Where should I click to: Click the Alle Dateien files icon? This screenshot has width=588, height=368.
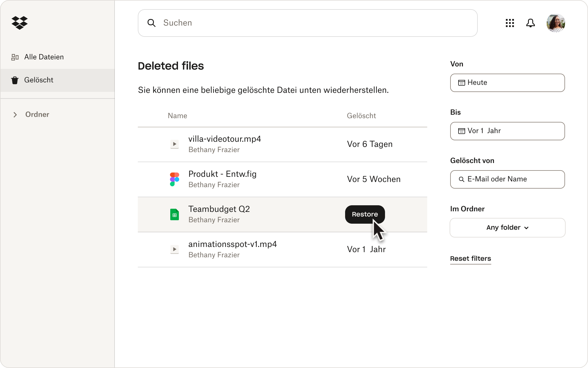pos(15,57)
